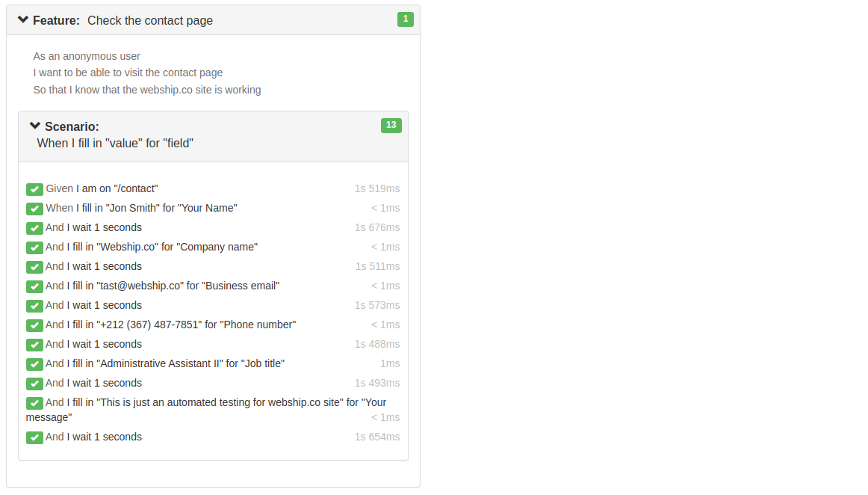Screen dimensions: 868x495
Task: Select the check icon for the 'Job title' step
Action: tap(34, 363)
